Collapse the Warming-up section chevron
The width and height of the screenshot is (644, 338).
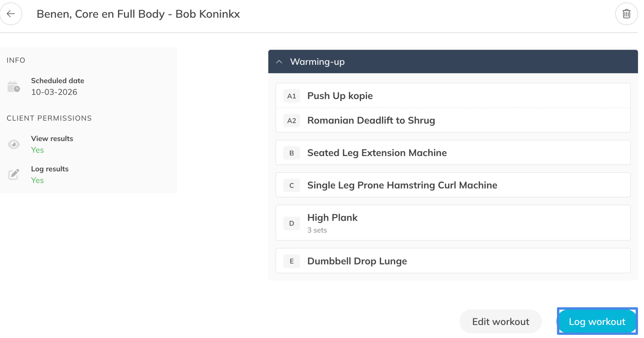pos(279,62)
